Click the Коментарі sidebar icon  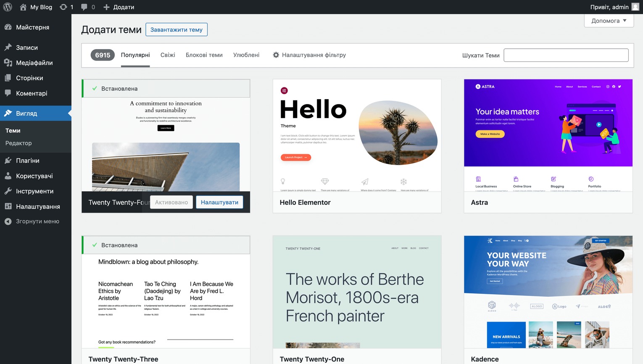click(8, 93)
